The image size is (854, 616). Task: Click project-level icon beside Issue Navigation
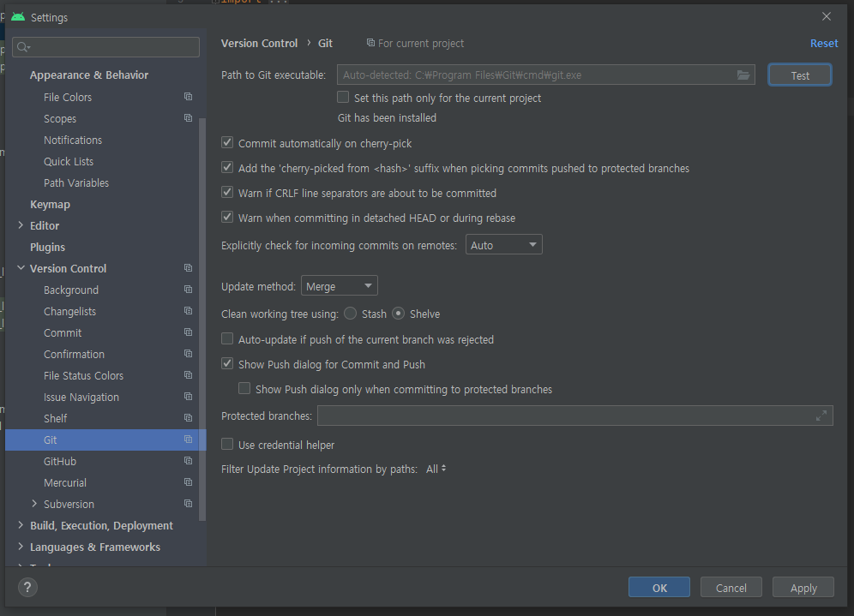[x=188, y=397]
